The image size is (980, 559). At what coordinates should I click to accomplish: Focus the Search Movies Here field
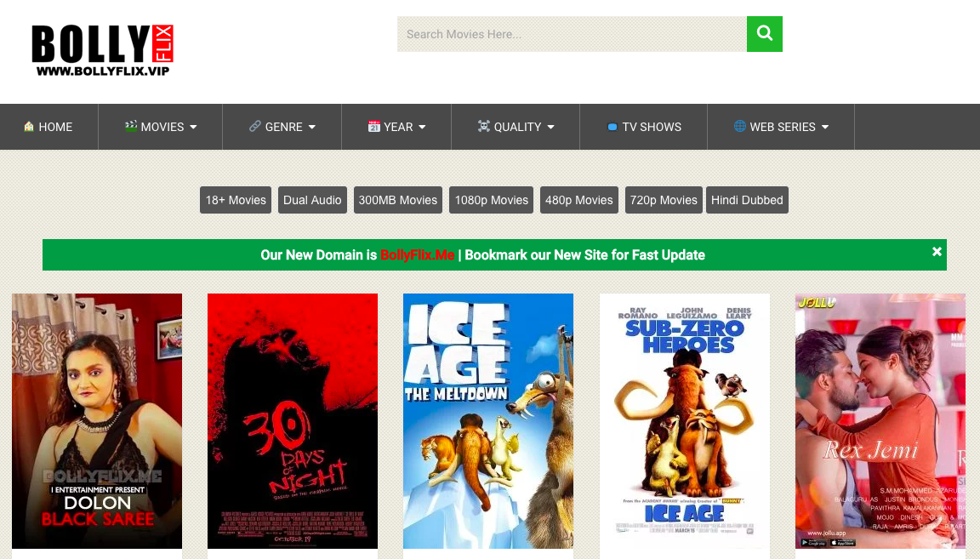point(571,34)
